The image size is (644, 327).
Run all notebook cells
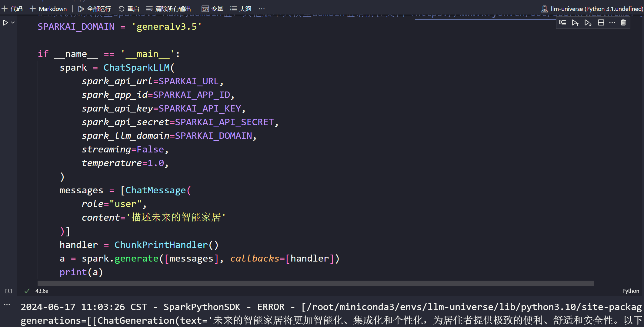click(x=95, y=9)
